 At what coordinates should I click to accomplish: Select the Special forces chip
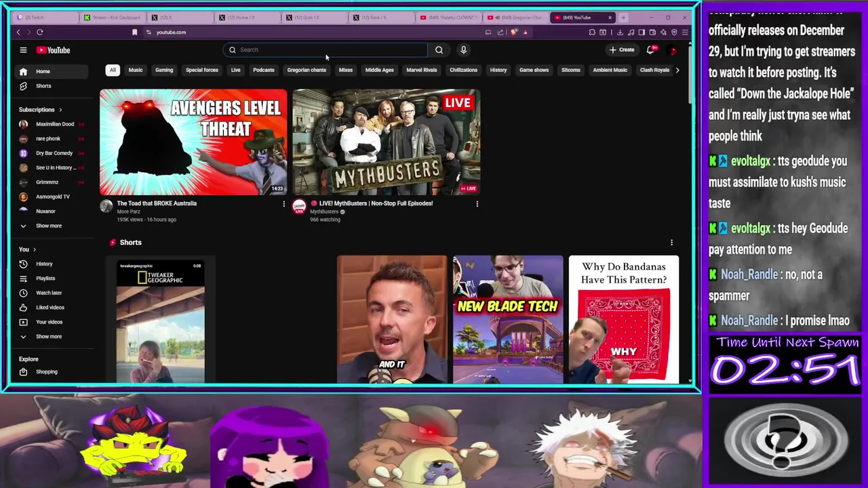202,70
